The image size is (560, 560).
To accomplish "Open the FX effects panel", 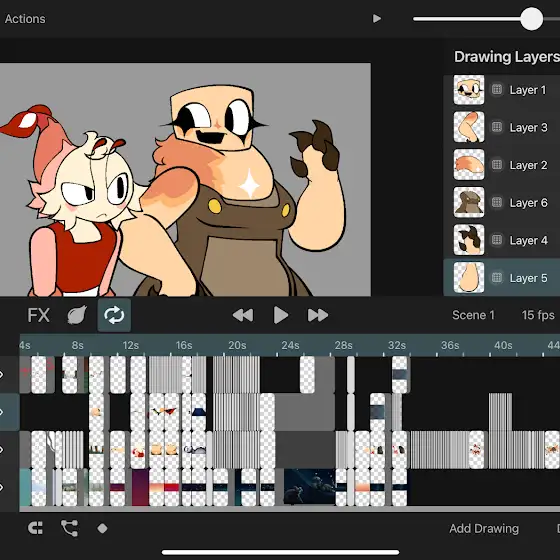I will pyautogui.click(x=39, y=315).
